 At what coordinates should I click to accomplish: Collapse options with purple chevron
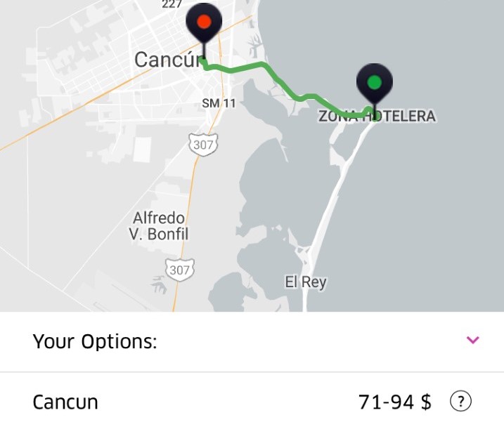tap(472, 340)
